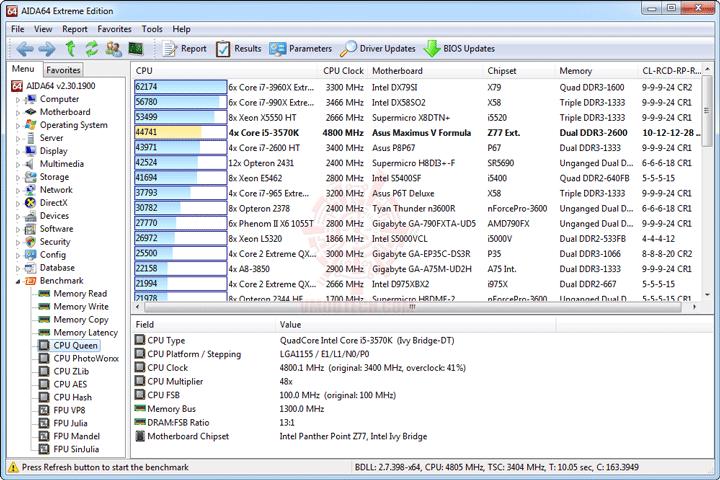This screenshot has height=480, width=720.
Task: Expand the Server tree node
Action: (x=18, y=138)
